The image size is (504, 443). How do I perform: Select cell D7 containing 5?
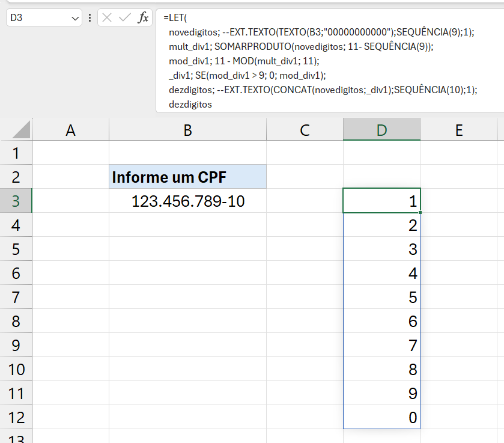pyautogui.click(x=381, y=297)
